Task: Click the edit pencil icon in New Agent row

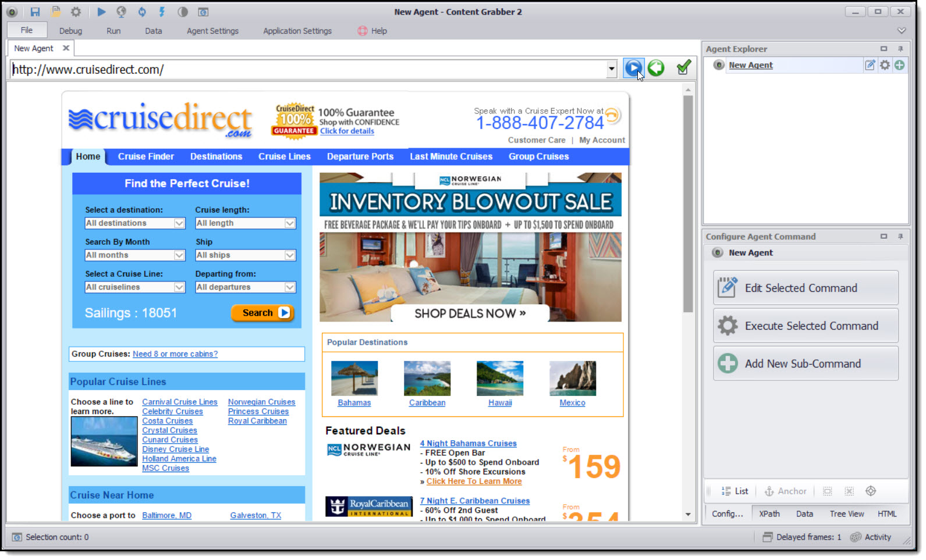Action: (x=870, y=65)
